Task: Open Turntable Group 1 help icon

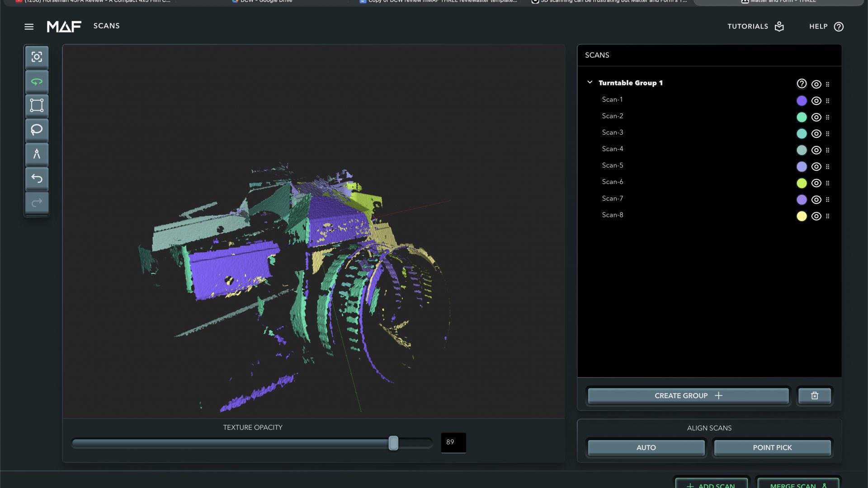Action: pyautogui.click(x=801, y=84)
